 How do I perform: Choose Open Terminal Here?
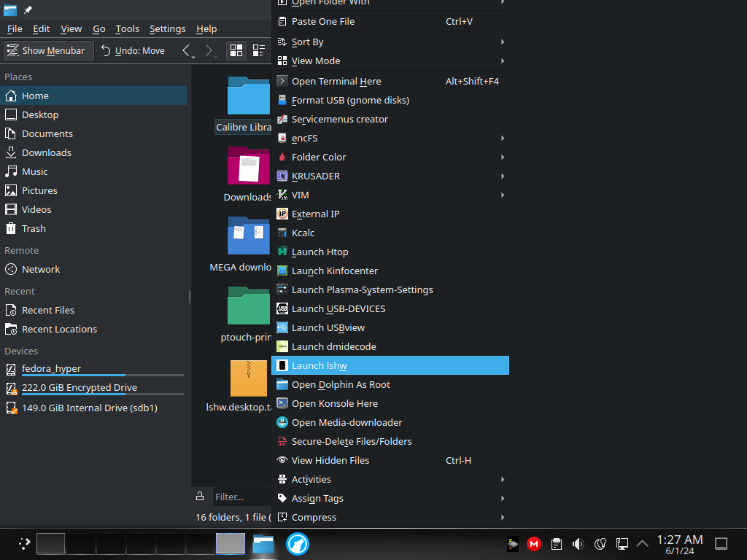[x=390, y=82]
